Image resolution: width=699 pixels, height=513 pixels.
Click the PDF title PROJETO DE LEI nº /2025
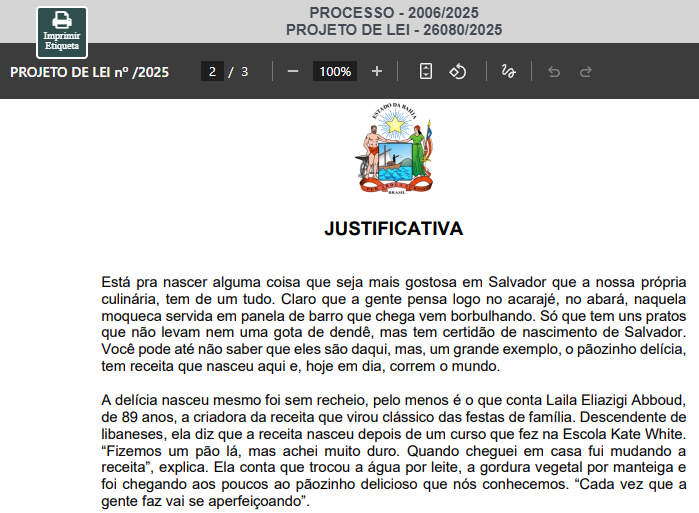tap(89, 72)
